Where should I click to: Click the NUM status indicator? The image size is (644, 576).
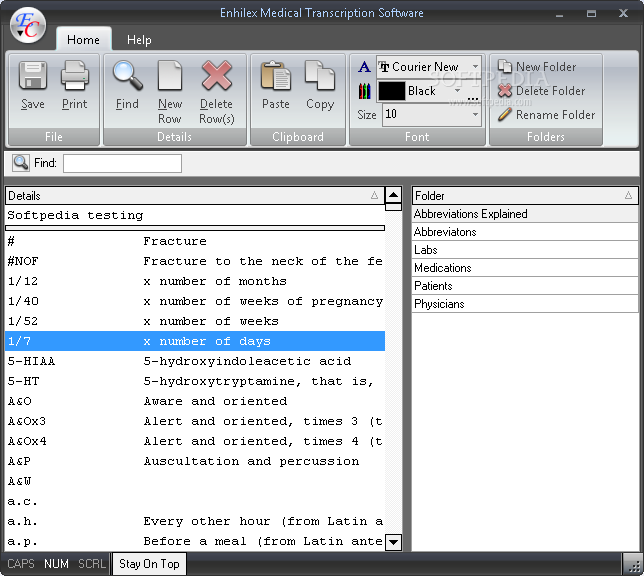point(56,564)
